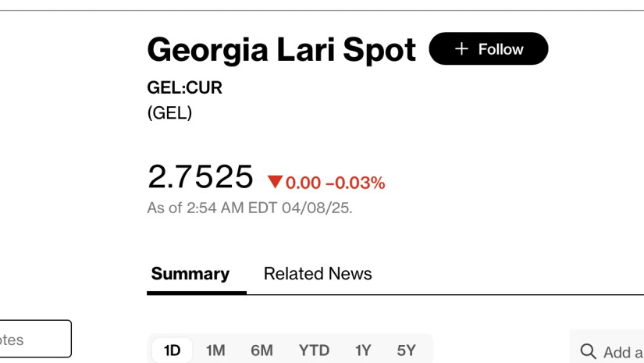The image size is (644, 363).
Task: Set the chart range to 6M
Action: pyautogui.click(x=262, y=351)
